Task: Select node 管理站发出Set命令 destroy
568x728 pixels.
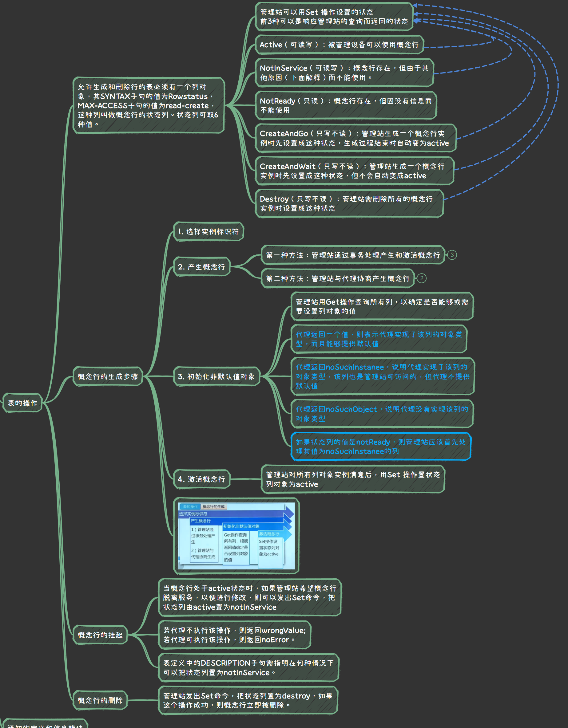Action: pos(248,700)
